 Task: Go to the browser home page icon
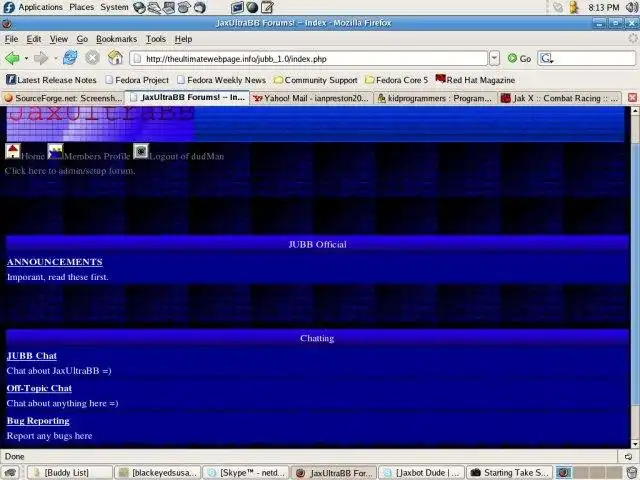(116, 58)
